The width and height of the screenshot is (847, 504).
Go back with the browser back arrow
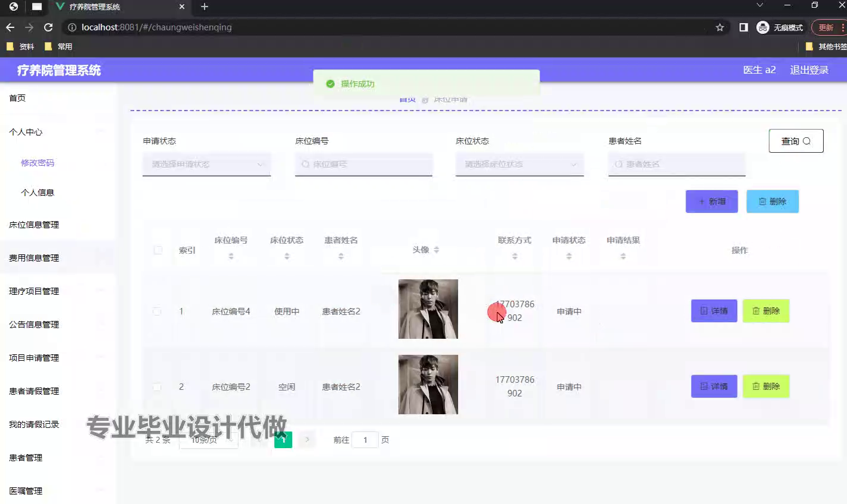click(x=10, y=27)
